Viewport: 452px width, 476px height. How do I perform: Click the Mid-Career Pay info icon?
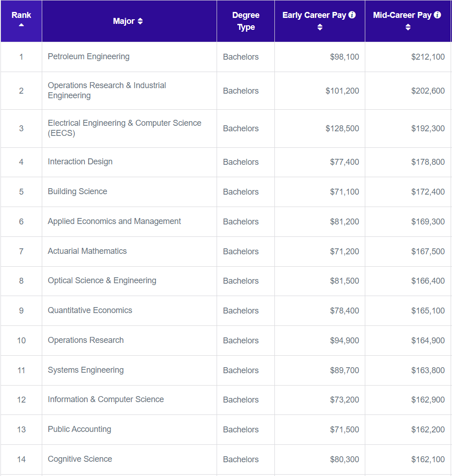[437, 15]
